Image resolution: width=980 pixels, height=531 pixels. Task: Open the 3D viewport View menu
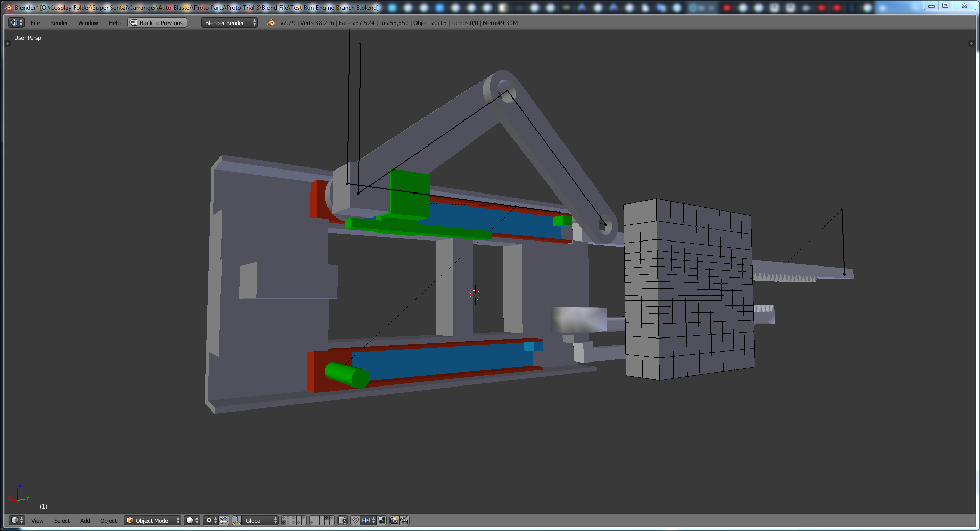37,521
